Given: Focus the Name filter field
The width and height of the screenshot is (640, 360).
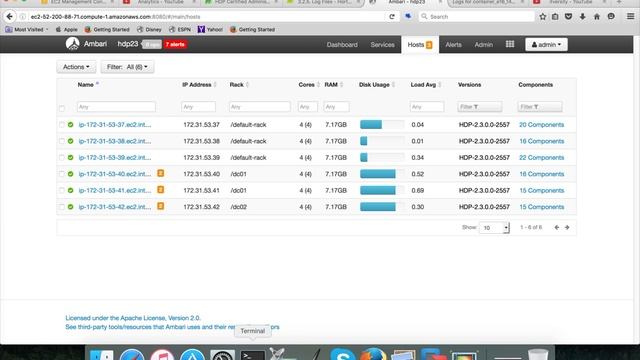Looking at the screenshot, I should 116,107.
